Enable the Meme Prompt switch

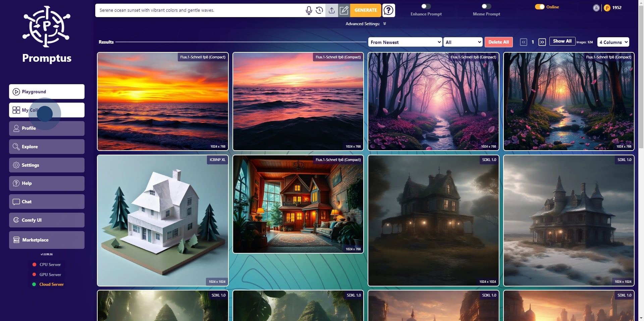point(486,6)
